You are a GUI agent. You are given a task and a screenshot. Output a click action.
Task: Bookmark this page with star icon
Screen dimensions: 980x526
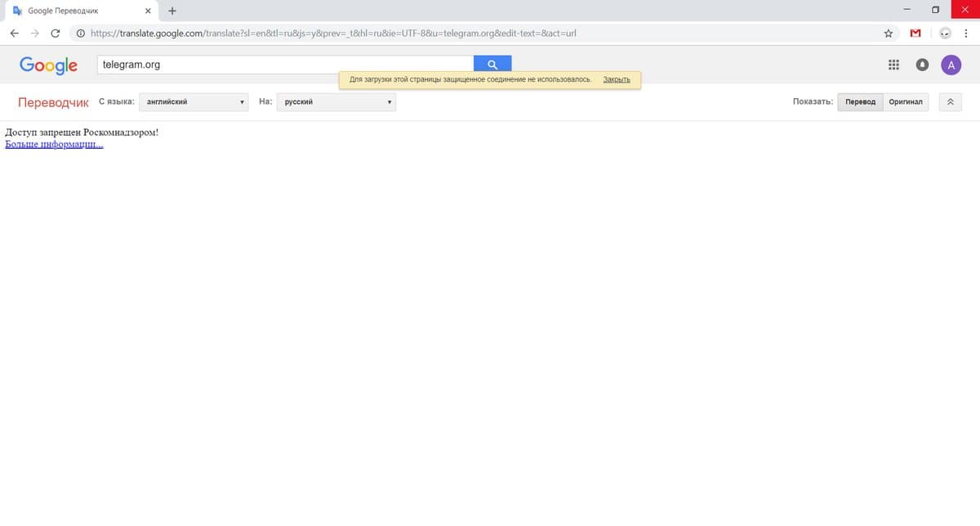pyautogui.click(x=888, y=33)
